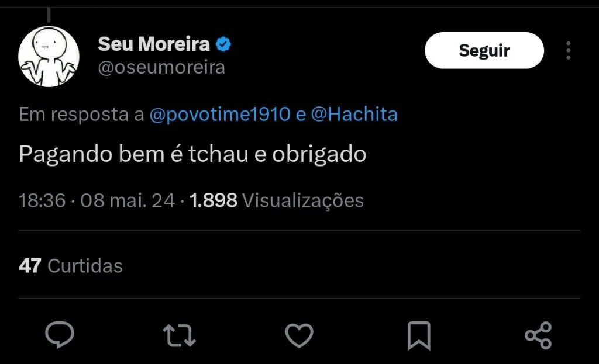Reply to the tweet via speech bubble icon
This screenshot has height=364, width=599.
60,335
